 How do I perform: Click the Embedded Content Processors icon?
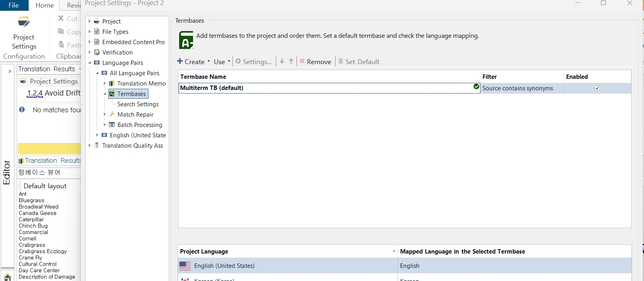[x=97, y=42]
